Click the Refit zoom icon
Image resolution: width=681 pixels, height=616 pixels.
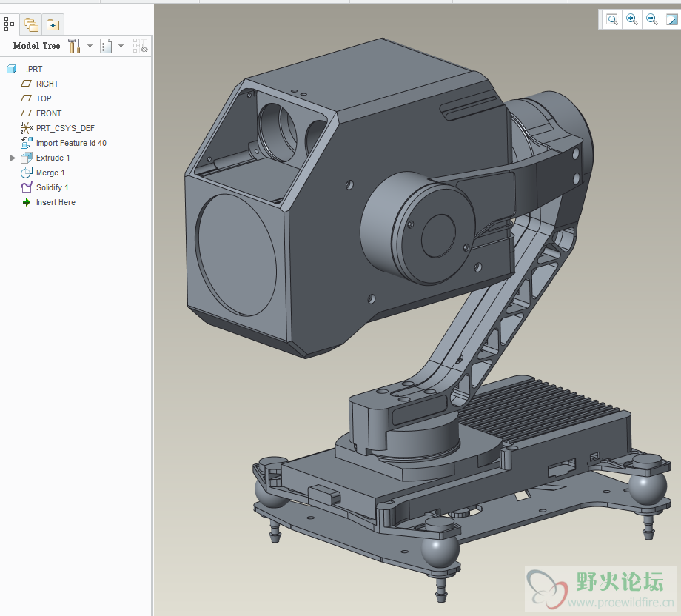pyautogui.click(x=612, y=20)
